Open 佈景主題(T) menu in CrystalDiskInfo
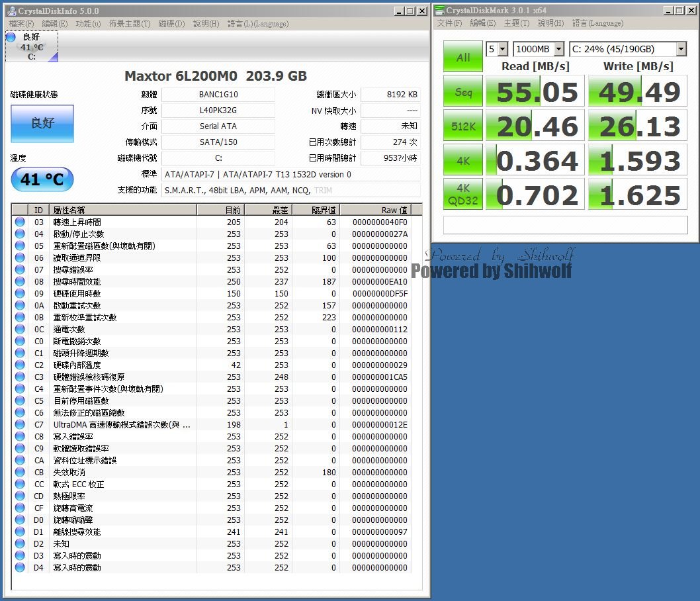This screenshot has width=700, height=601. (x=130, y=24)
